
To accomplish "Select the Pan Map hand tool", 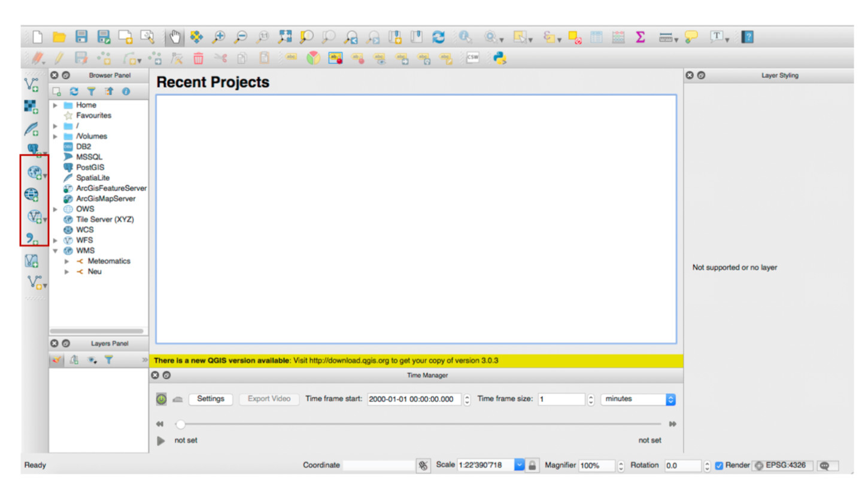I will pos(175,37).
